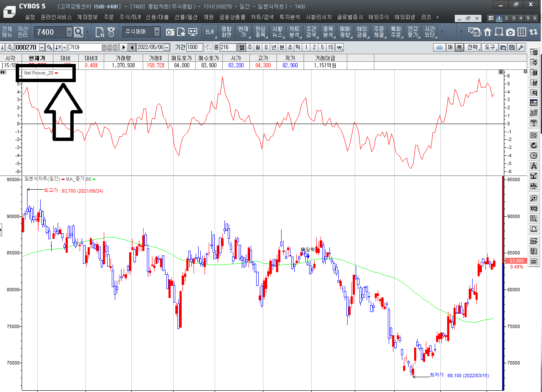Toggle the 복 button in chart toolbar
The image size is (542, 392).
tap(459, 47)
